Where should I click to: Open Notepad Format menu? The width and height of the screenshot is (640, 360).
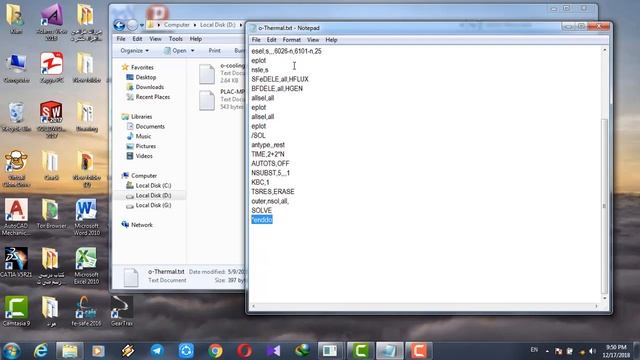tap(291, 40)
